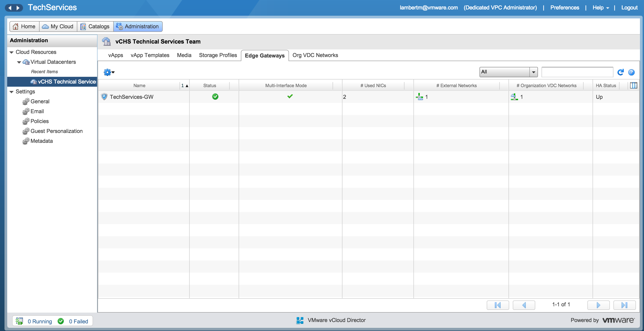Open the gear actions dropdown menu

(x=109, y=72)
